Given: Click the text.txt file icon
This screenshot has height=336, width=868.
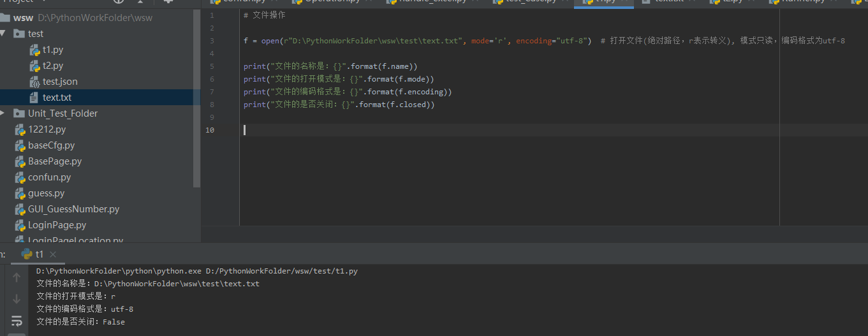Looking at the screenshot, I should pos(35,98).
